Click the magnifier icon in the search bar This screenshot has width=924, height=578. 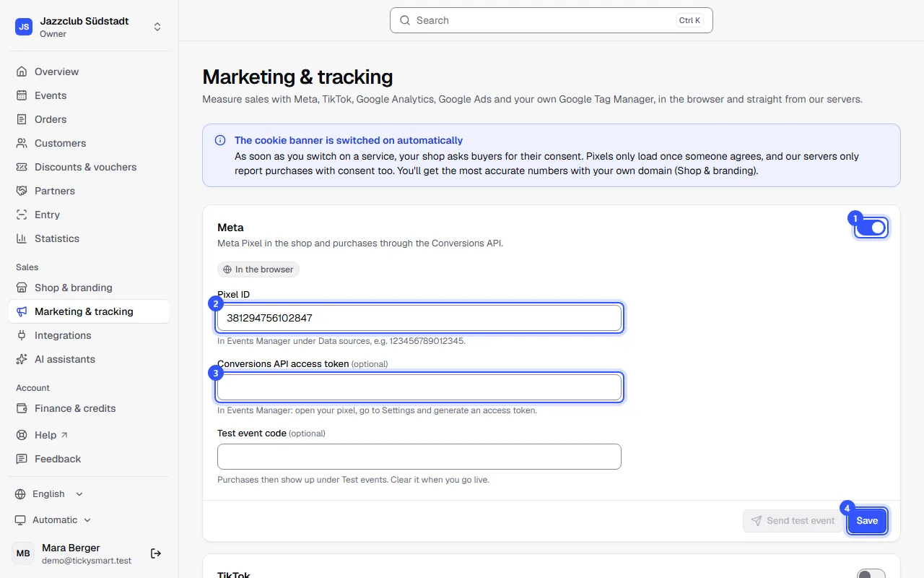405,20
